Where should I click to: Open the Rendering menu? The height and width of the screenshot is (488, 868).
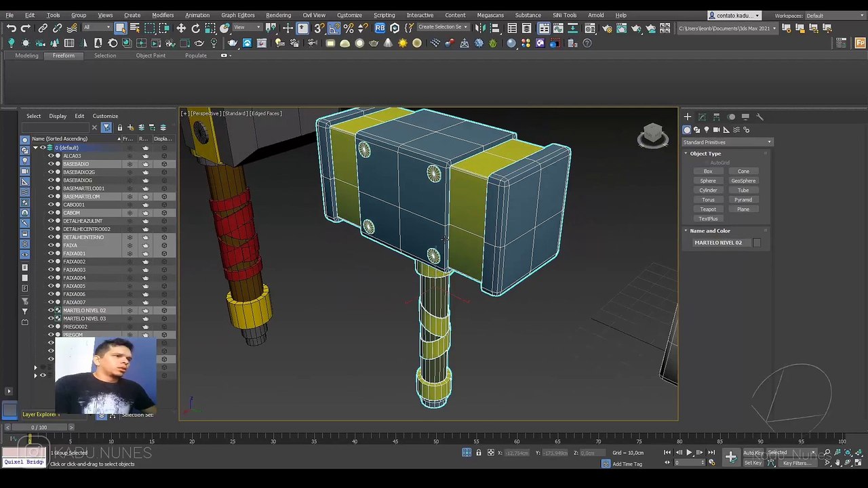[278, 15]
